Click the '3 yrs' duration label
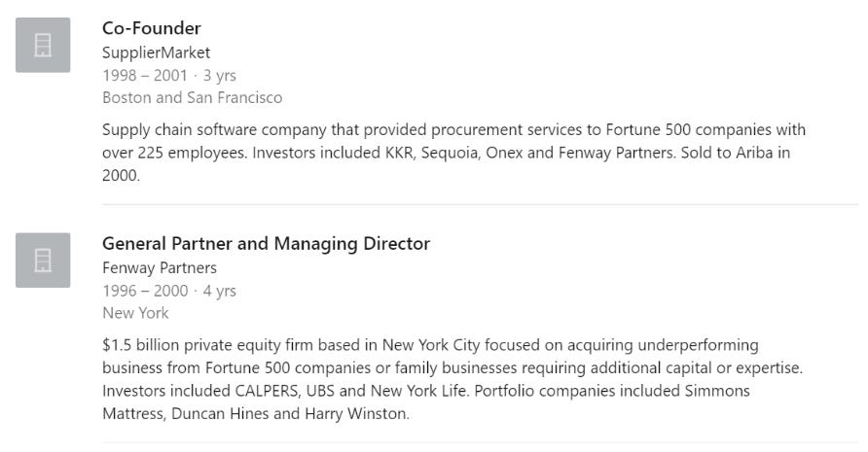This screenshot has width=868, height=452. point(220,75)
